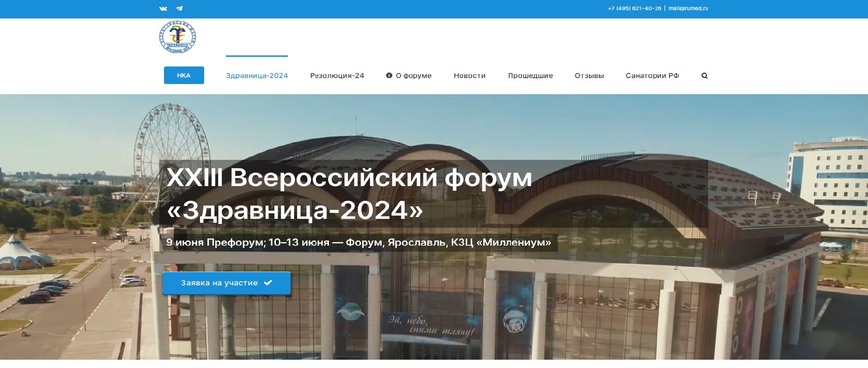Click the Telegram icon in top bar
Screen dimensions: 868x368
tap(179, 8)
